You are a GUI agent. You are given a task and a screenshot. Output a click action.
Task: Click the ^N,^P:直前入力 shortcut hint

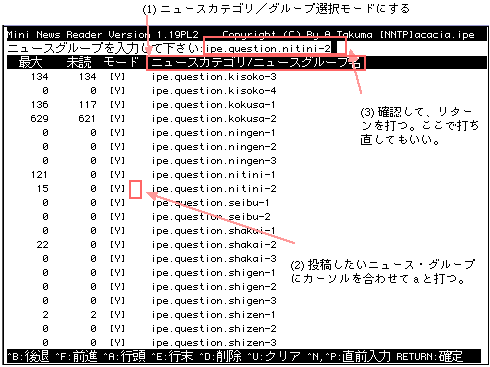[x=349, y=357]
